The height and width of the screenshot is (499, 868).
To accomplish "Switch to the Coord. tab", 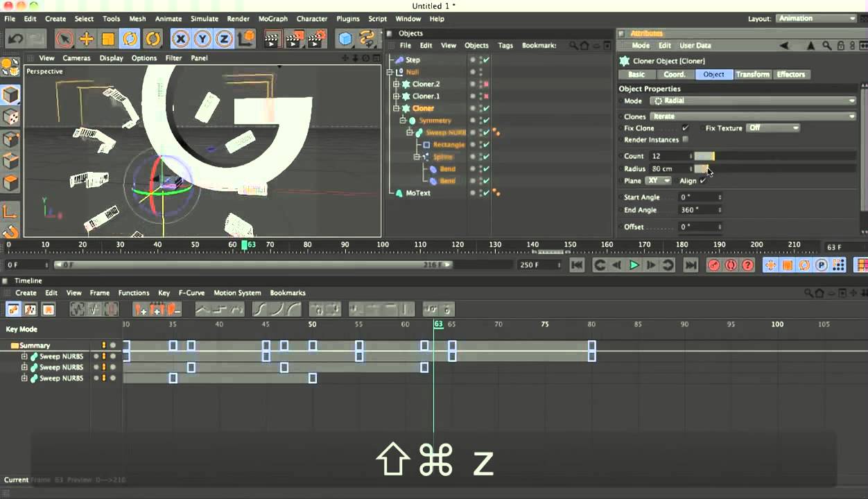I will point(675,74).
